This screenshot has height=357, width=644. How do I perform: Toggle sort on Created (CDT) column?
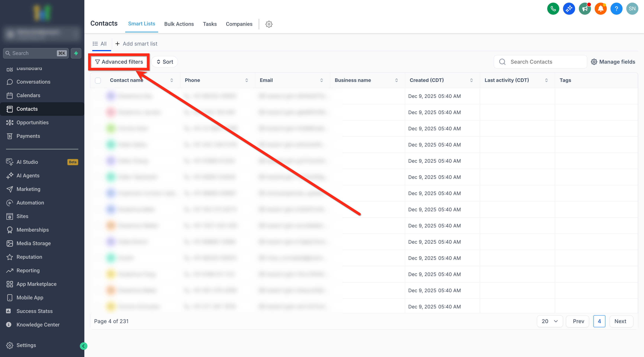click(472, 80)
